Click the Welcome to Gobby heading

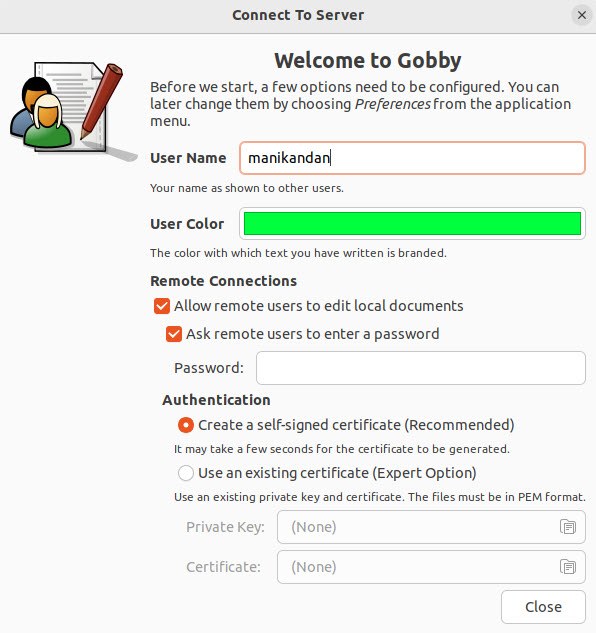(367, 61)
